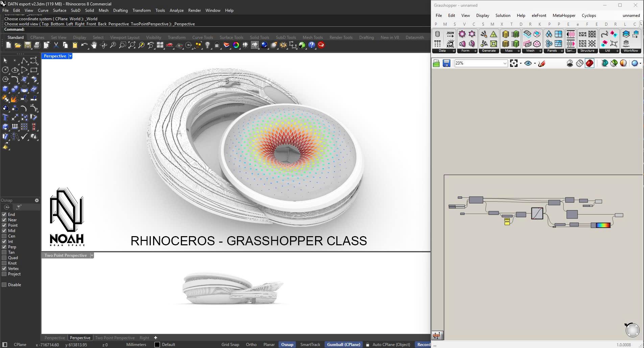The width and height of the screenshot is (644, 348).
Task: Open the Rhino SubD menu
Action: tap(76, 10)
